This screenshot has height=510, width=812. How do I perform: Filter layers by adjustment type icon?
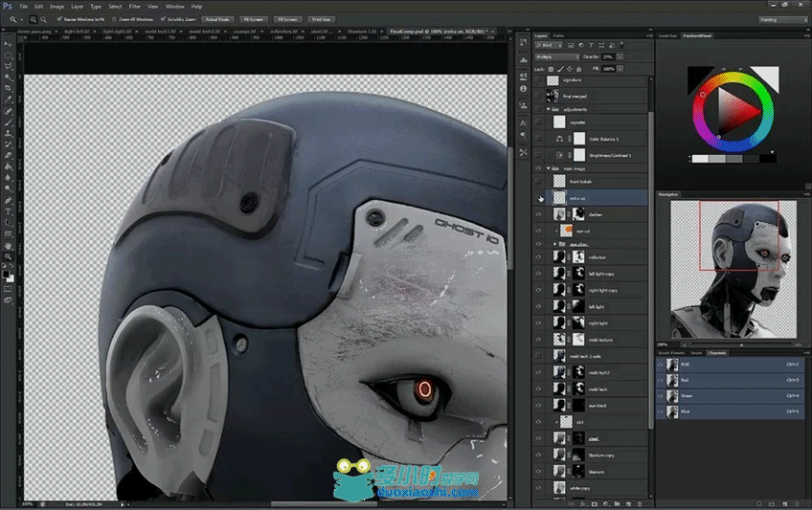(580, 46)
